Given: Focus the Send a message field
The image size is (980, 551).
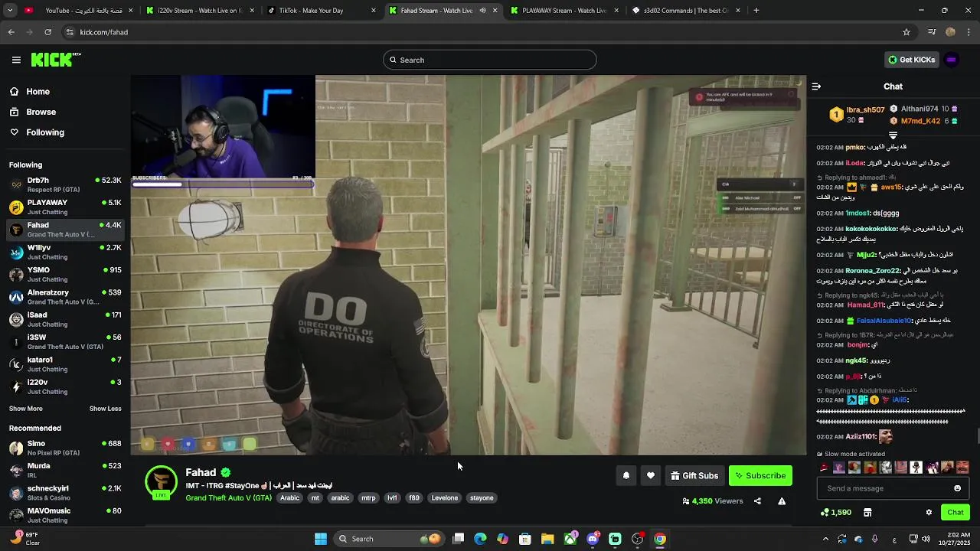Looking at the screenshot, I should click(893, 488).
